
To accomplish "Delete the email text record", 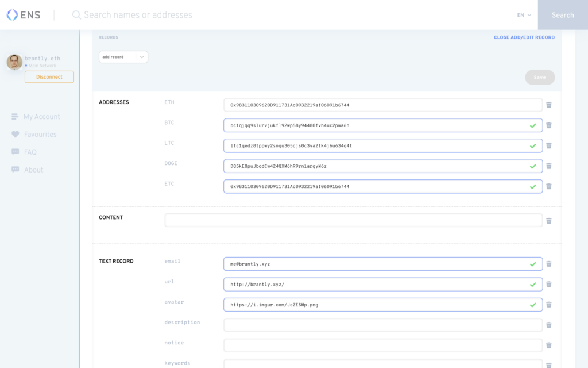I will click(548, 264).
